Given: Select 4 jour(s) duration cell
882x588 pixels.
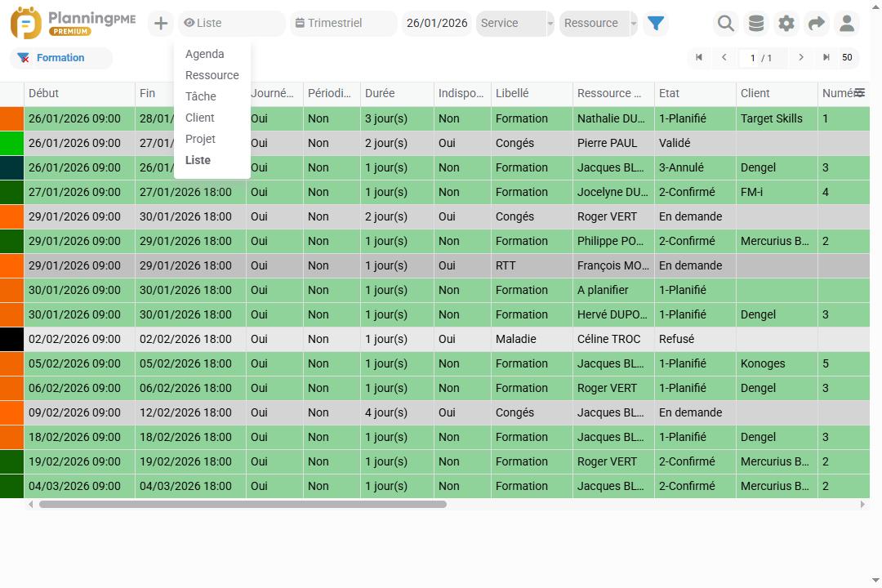Looking at the screenshot, I should point(397,412).
